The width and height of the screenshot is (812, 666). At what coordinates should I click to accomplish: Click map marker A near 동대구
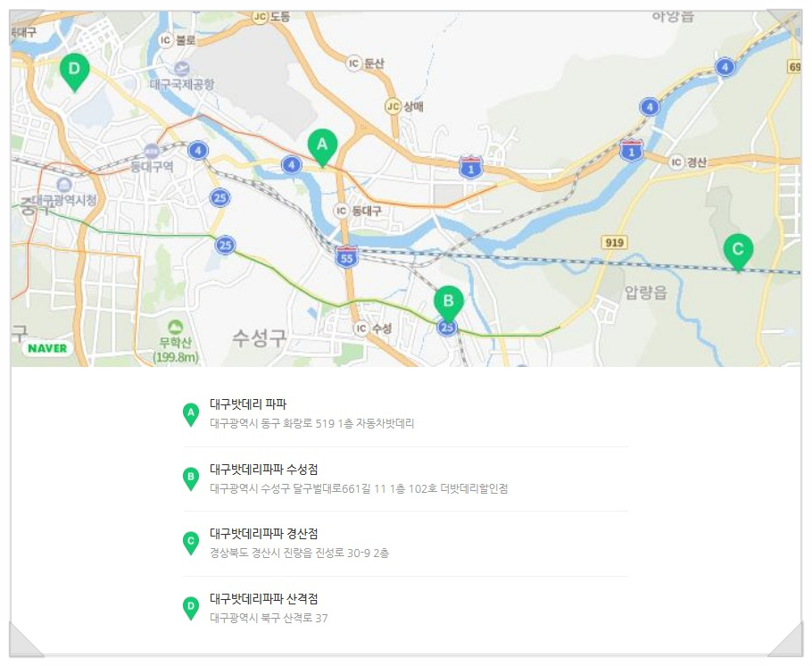click(322, 147)
